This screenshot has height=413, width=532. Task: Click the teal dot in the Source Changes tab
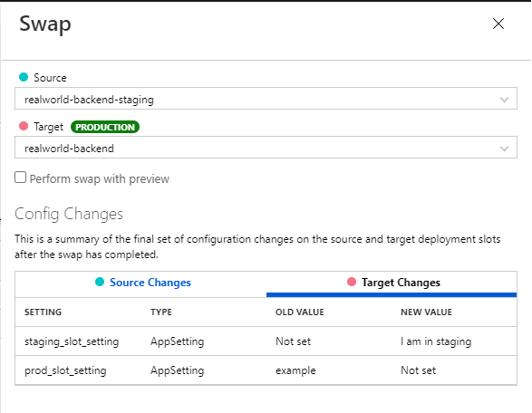pyautogui.click(x=100, y=282)
